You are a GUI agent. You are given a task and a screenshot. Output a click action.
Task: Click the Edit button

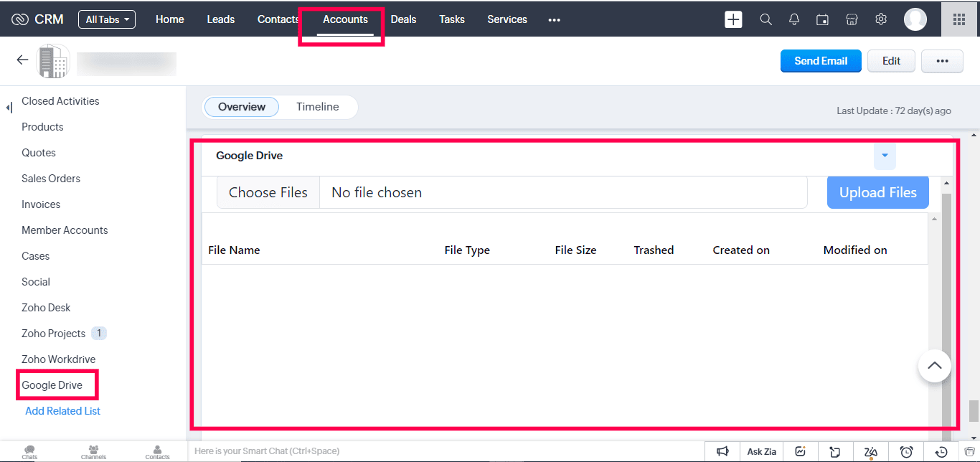891,61
